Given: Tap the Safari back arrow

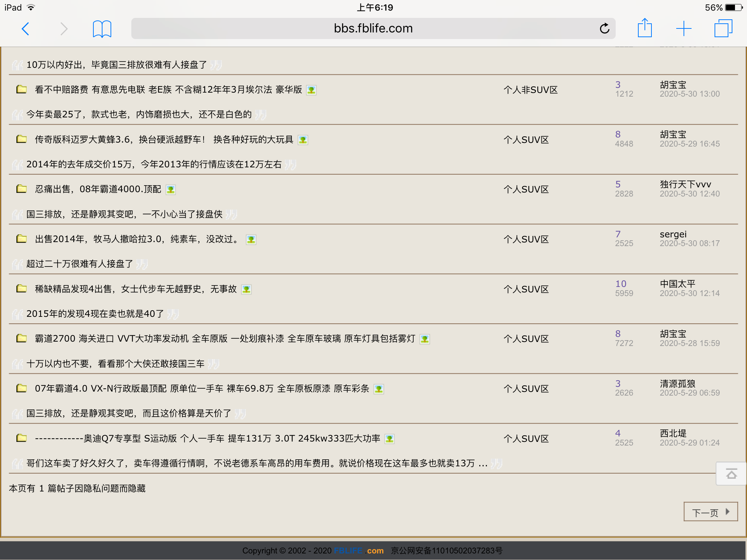Looking at the screenshot, I should click(x=26, y=28).
